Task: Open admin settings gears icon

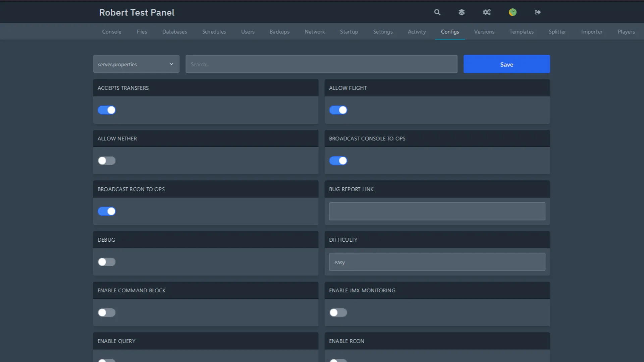Action: (x=487, y=12)
